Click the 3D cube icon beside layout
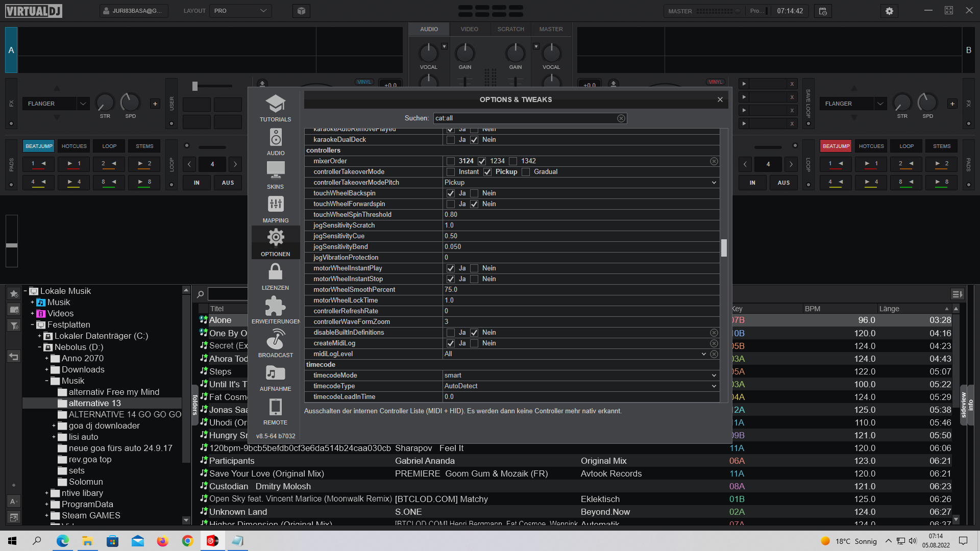Viewport: 980px width, 551px height. tap(301, 11)
